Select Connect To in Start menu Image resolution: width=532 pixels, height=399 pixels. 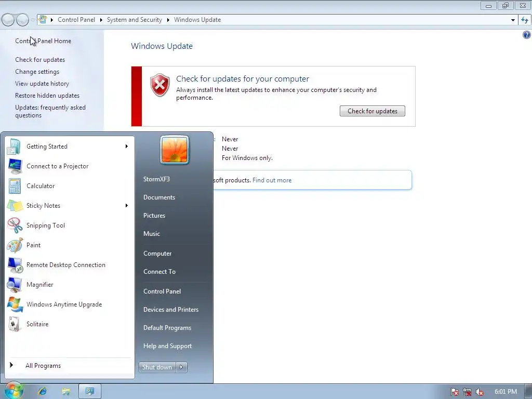159,271
